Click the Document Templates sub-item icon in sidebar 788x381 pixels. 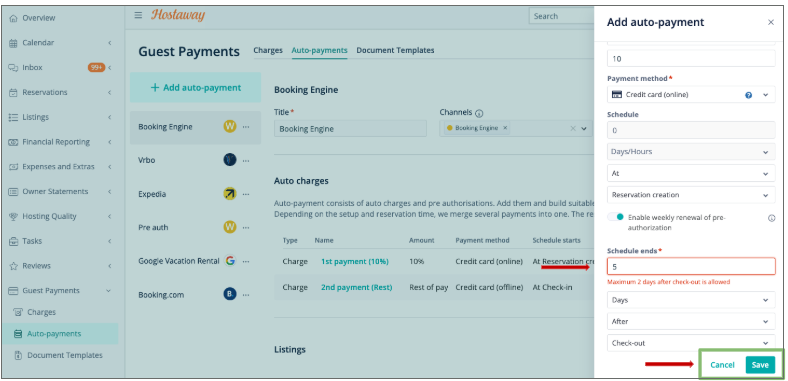coord(18,355)
